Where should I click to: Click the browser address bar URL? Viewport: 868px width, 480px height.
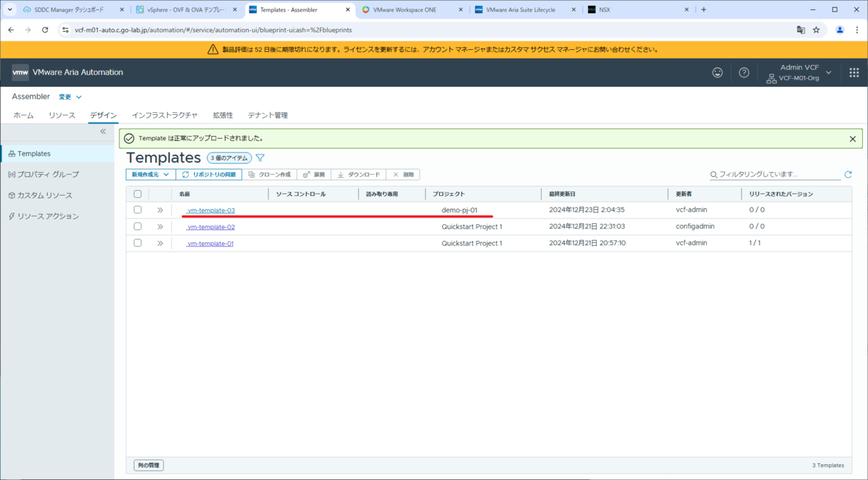(213, 30)
